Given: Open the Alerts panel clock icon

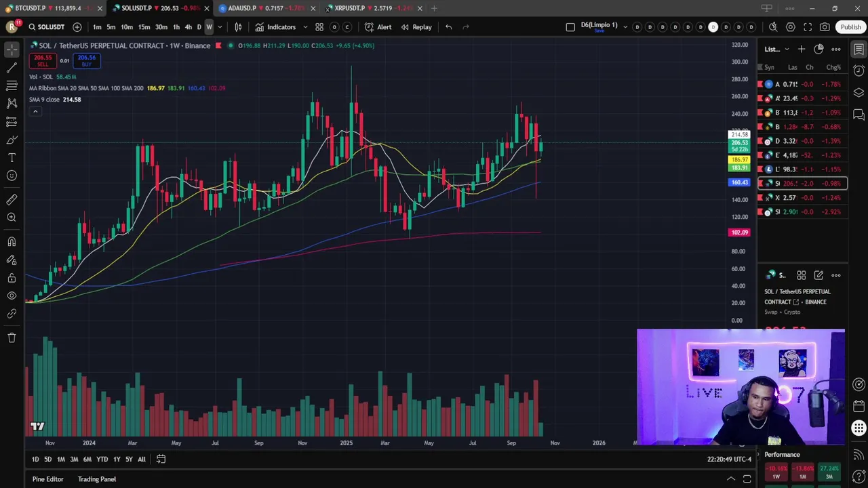Looking at the screenshot, I should 859,70.
